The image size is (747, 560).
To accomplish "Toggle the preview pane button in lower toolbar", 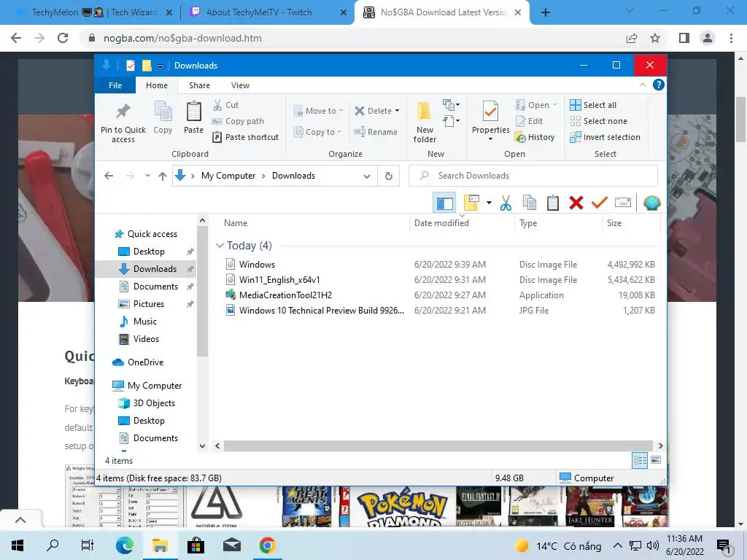I will [444, 203].
